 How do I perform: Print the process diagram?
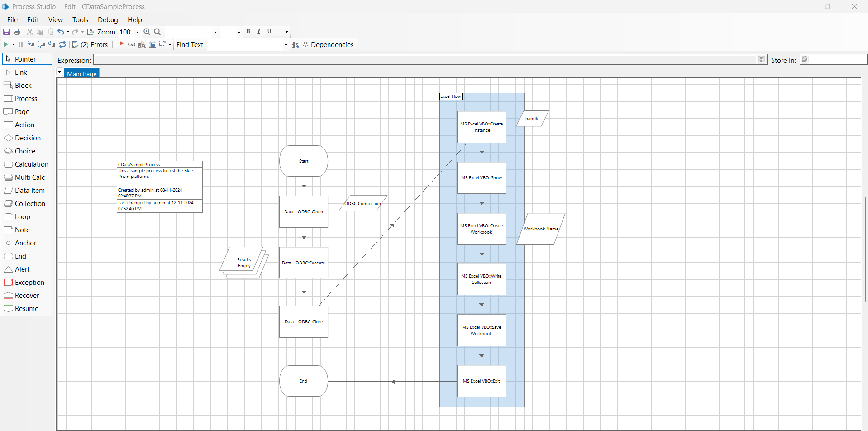17,32
